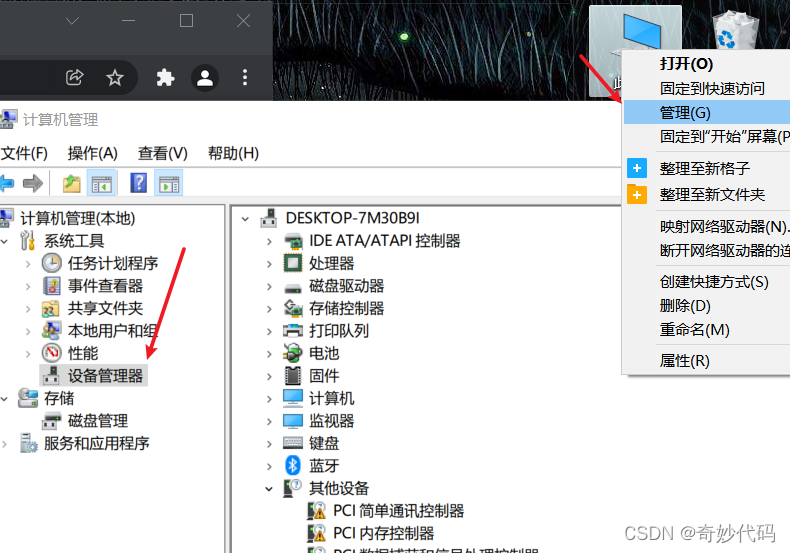
Task: Select the Recycle Bin desktop icon
Action: (735, 30)
